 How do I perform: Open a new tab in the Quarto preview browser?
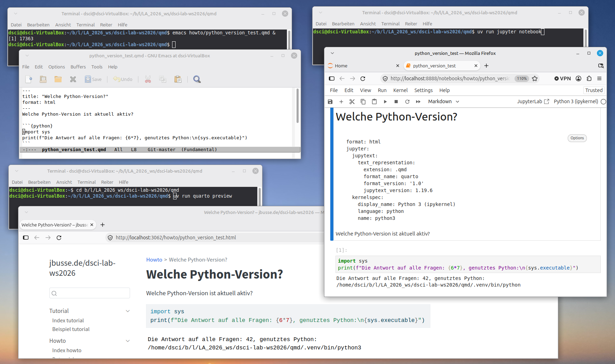(103, 225)
